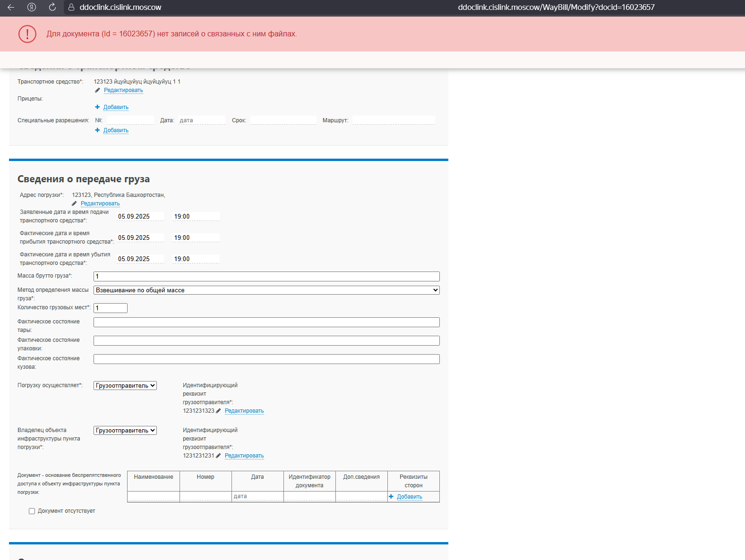
Task: Click Номер cell input in document table
Action: point(206,496)
